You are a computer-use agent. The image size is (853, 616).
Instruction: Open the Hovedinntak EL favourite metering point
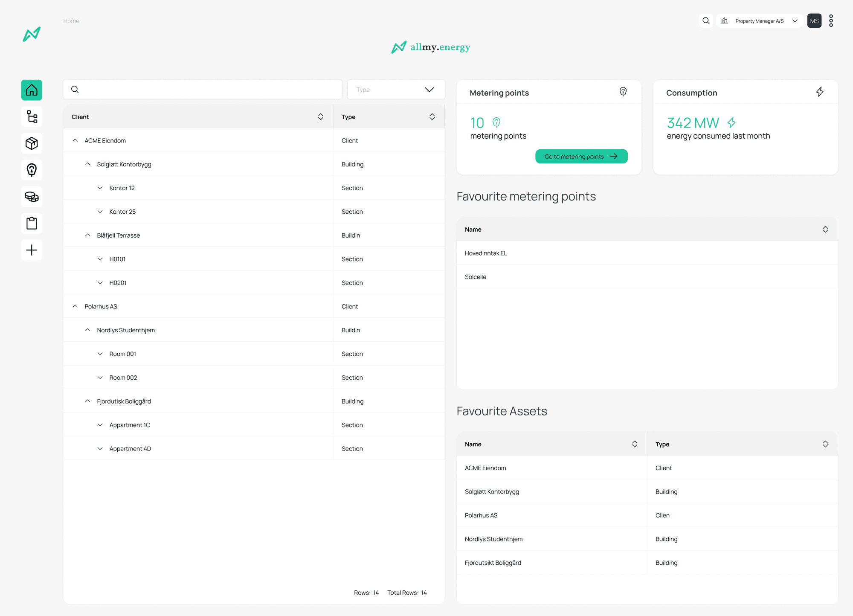pyautogui.click(x=647, y=253)
